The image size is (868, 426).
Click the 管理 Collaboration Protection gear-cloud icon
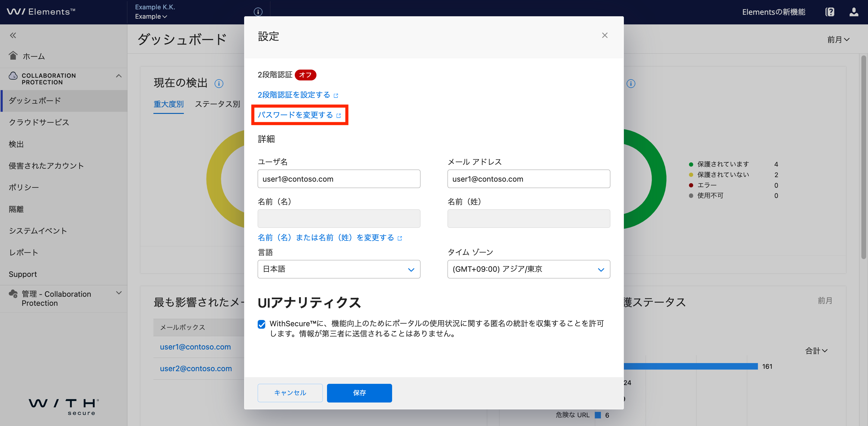[13, 294]
